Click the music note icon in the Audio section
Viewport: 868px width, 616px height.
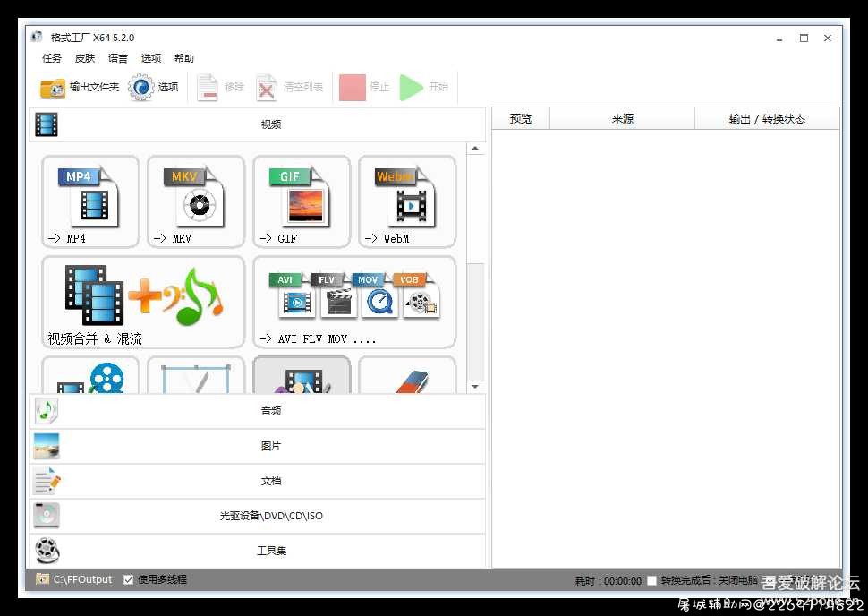tap(47, 411)
